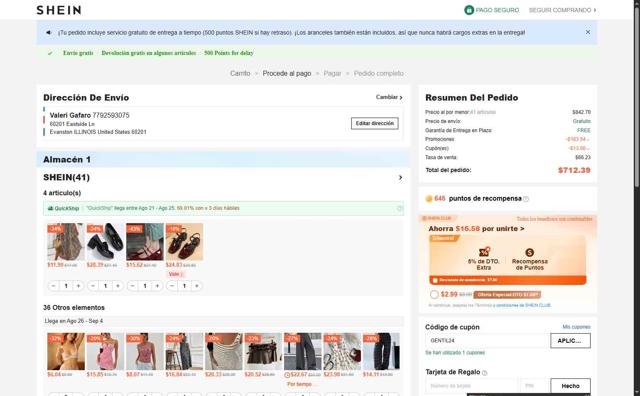This screenshot has height=396, width=640.
Task: Increase quantity of burgundy sandals
Action: [x=197, y=286]
